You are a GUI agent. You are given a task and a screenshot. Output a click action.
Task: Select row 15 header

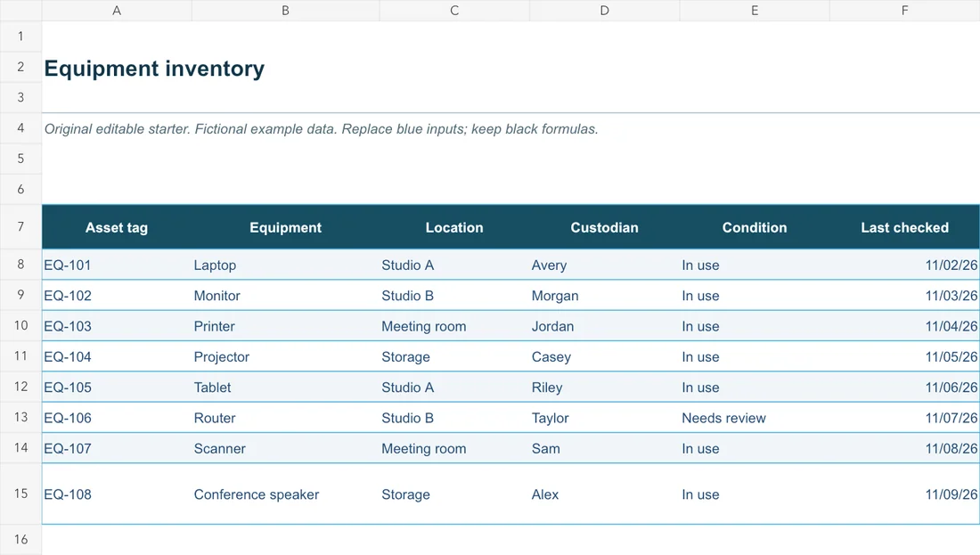coord(20,494)
